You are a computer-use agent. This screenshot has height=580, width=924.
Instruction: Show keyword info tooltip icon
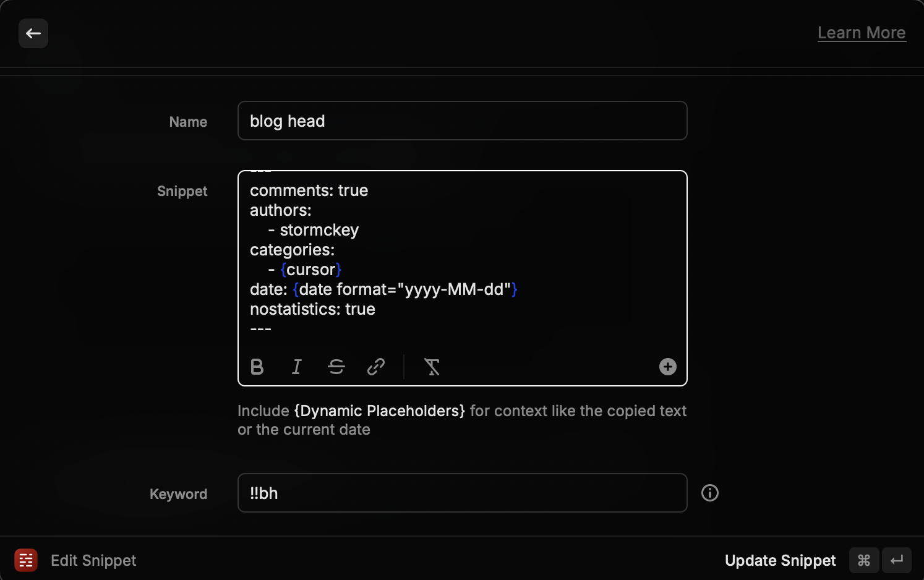click(710, 493)
